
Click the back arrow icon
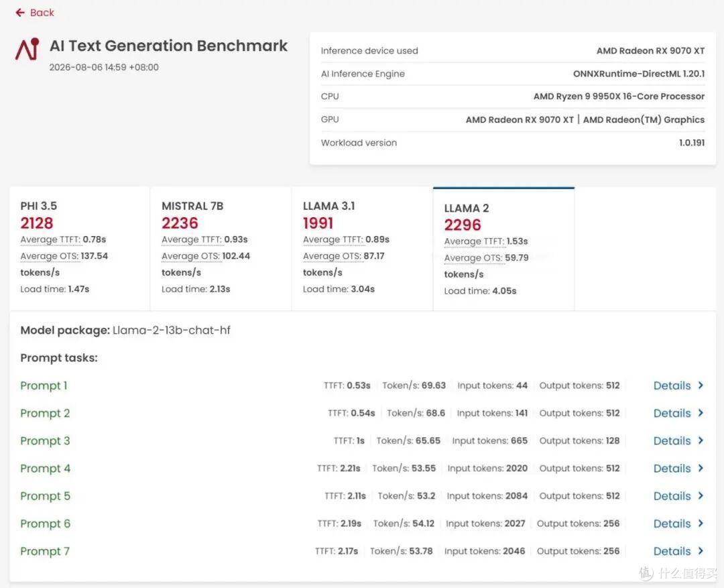point(20,13)
